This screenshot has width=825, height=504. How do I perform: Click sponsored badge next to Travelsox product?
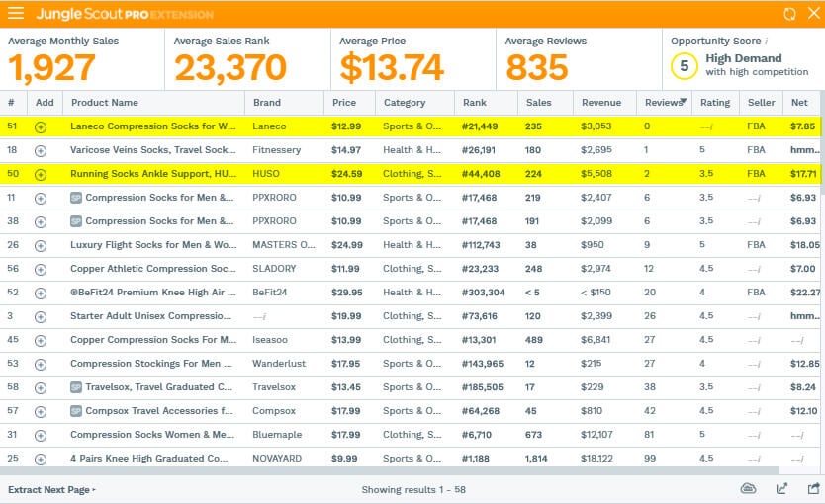point(76,387)
